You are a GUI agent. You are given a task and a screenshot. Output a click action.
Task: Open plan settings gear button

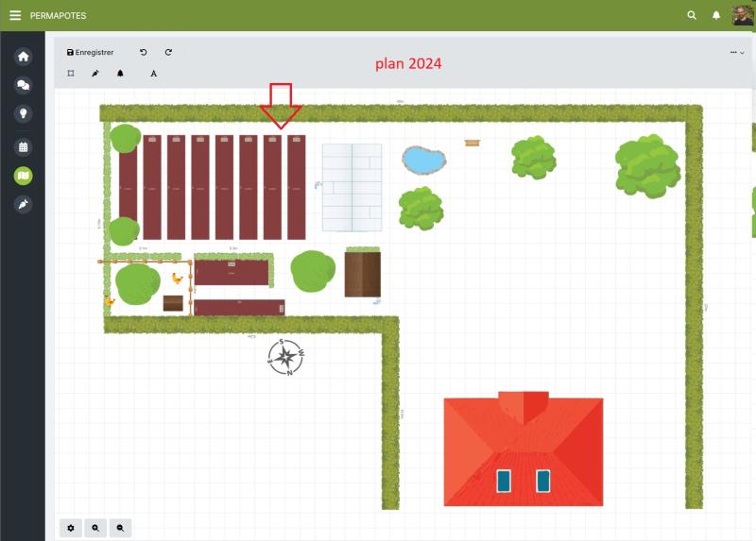click(x=71, y=528)
